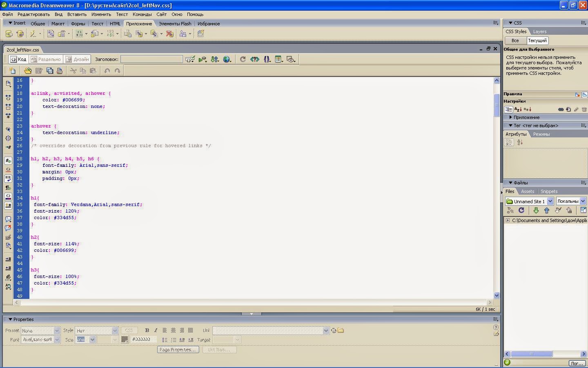Click the code editor vertical scrollbar thumb
Screen dimensions: 588x368
point(497,105)
